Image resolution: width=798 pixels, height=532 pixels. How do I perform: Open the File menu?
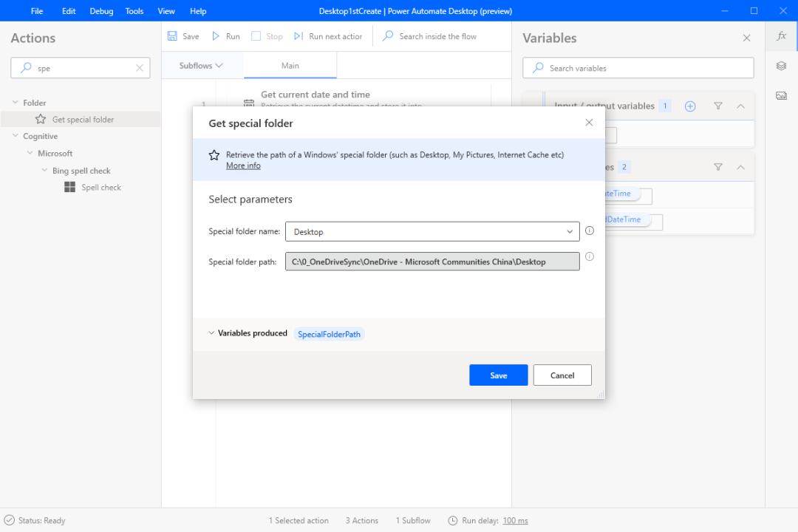coord(37,10)
